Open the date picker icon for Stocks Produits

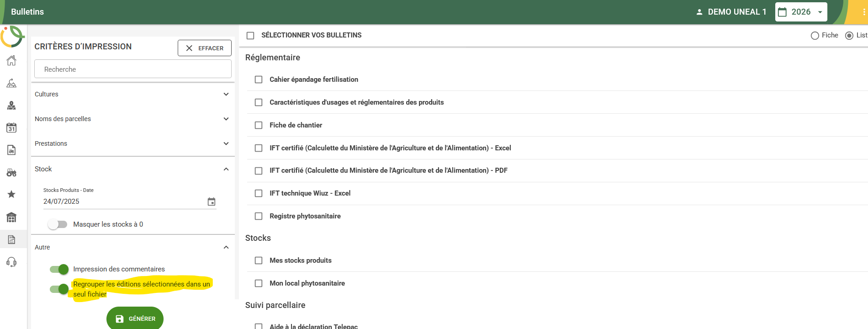(212, 202)
